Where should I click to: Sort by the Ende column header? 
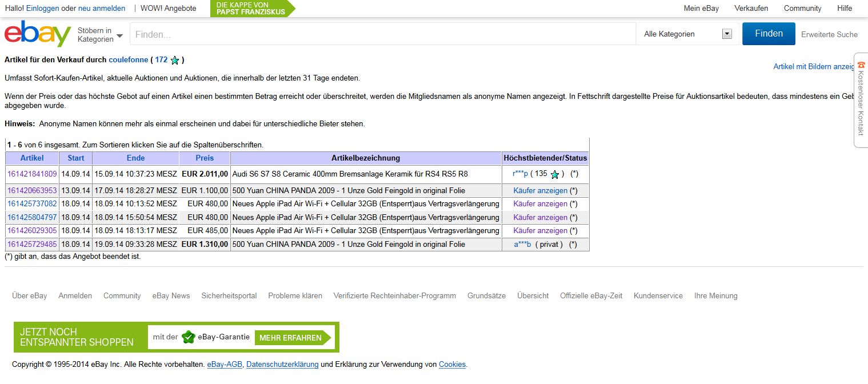[x=135, y=158]
